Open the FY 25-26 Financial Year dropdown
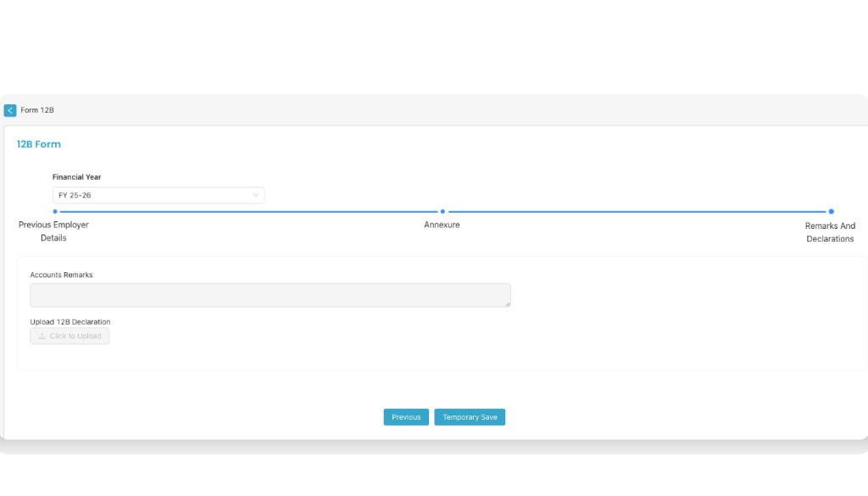868x496 pixels. pyautogui.click(x=158, y=195)
